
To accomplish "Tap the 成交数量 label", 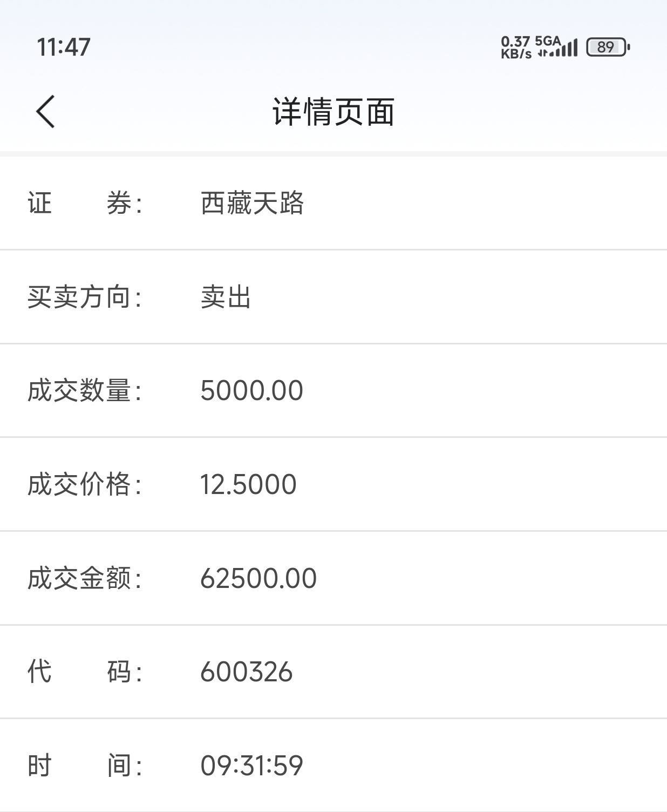I will tap(85, 390).
